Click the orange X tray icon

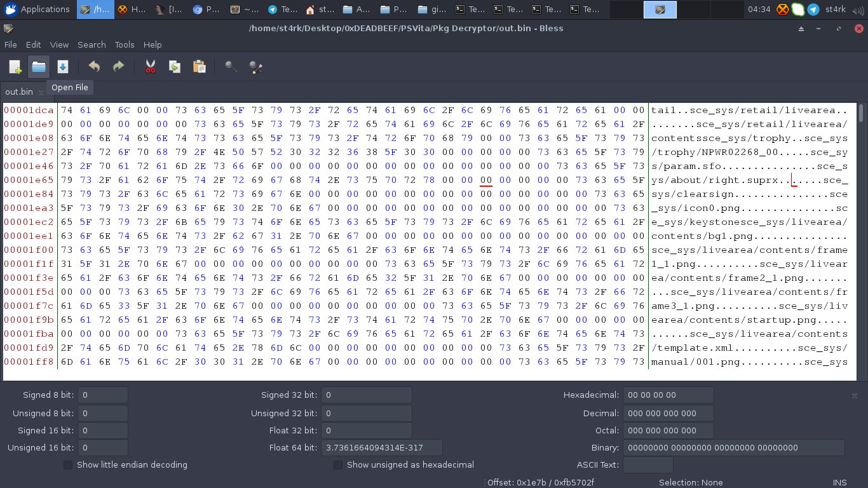[x=783, y=10]
